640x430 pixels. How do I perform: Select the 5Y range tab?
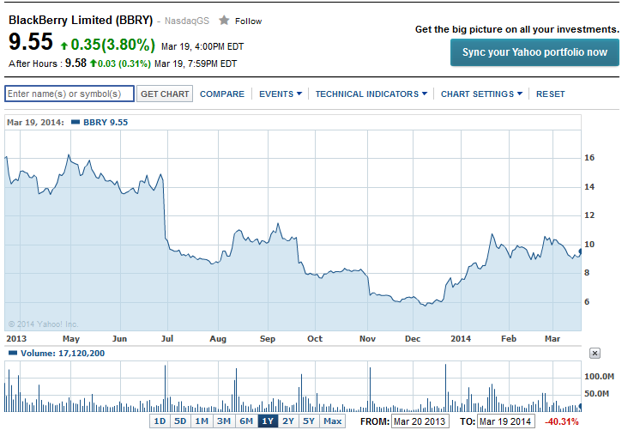pyautogui.click(x=309, y=421)
